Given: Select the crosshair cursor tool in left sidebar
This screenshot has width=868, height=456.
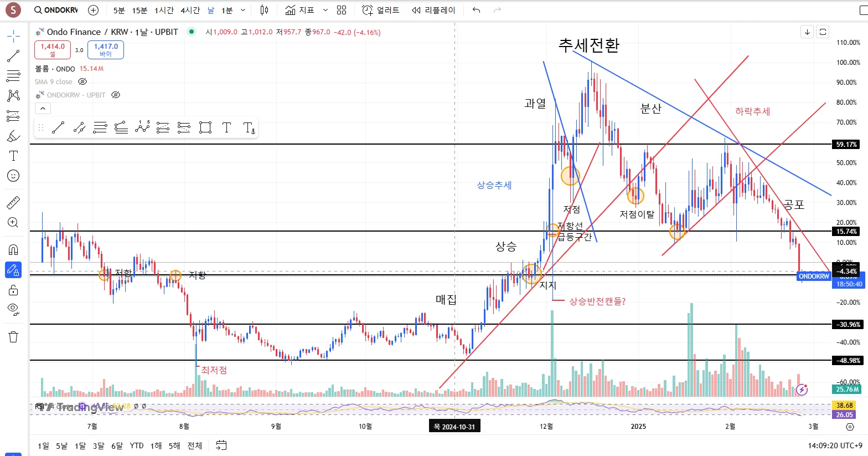Looking at the screenshot, I should 13,37.
